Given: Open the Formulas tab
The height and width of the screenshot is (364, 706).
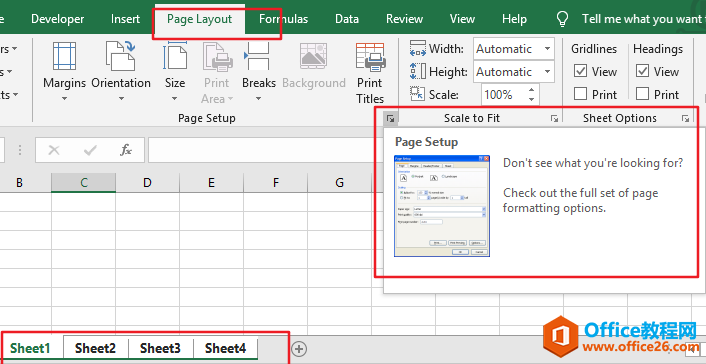Looking at the screenshot, I should pos(284,19).
